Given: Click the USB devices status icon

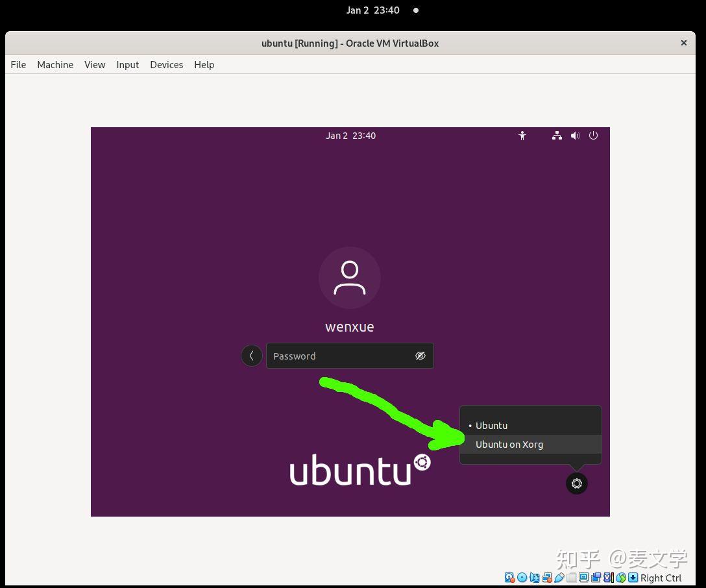Looking at the screenshot, I should (559, 578).
